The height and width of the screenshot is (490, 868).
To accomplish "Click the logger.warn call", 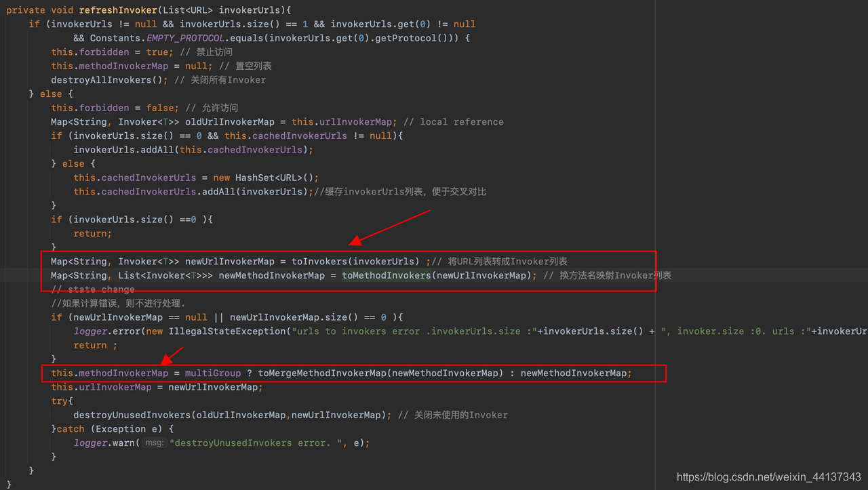I will coord(105,443).
